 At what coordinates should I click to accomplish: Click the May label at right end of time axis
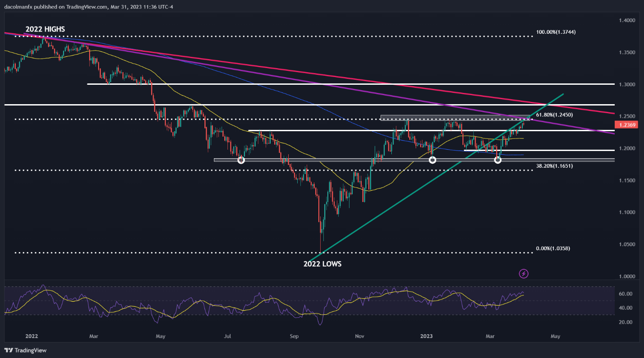(555, 336)
